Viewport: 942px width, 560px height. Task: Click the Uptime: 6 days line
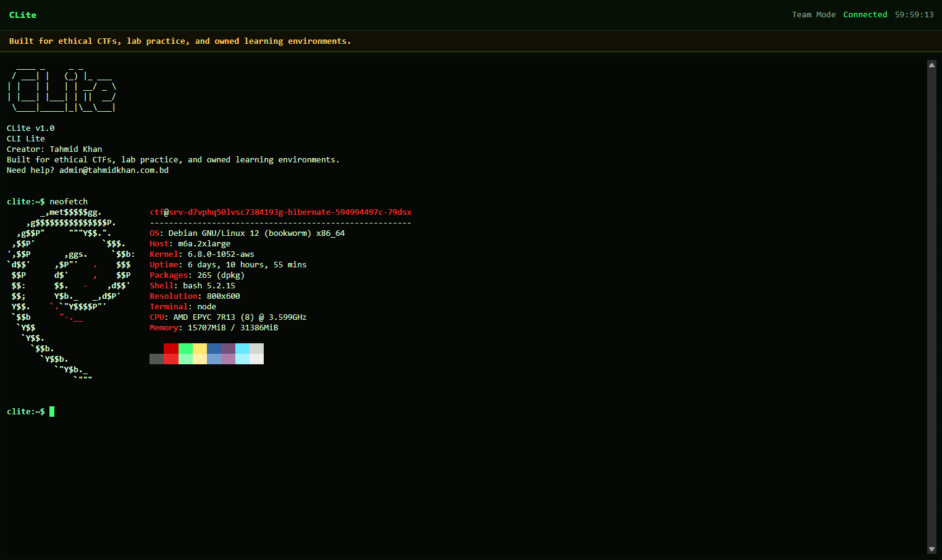pos(228,265)
